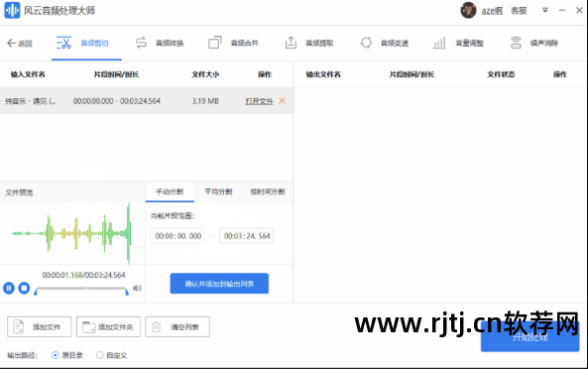Switch to 手动分割 tab
The width and height of the screenshot is (588, 369).
(x=170, y=192)
